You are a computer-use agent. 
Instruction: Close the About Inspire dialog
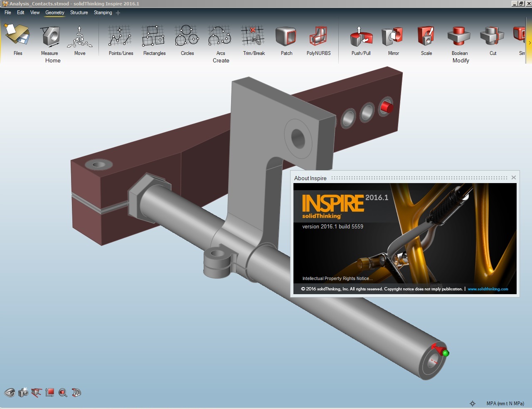click(x=514, y=178)
